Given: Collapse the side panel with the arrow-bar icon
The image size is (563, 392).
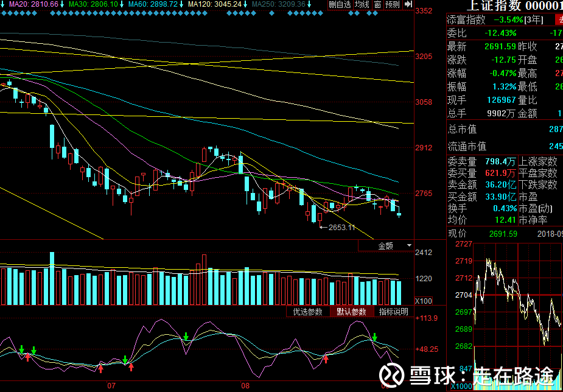Looking at the screenshot, I should tap(408, 4).
